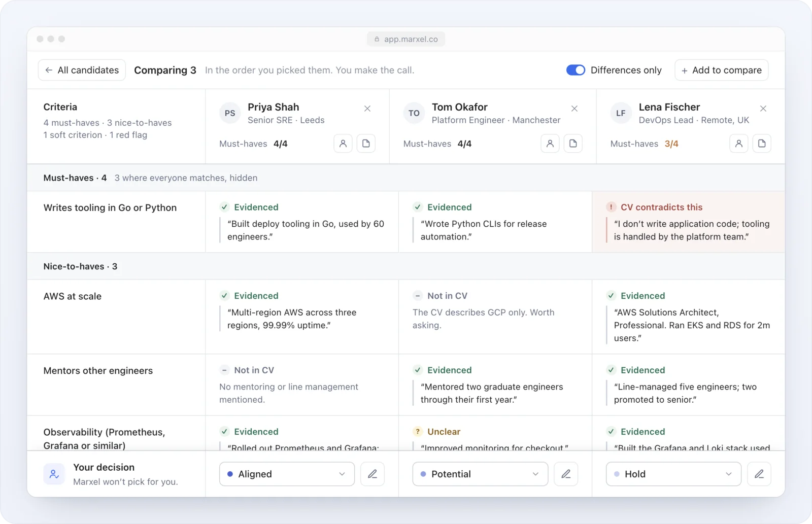Remove Tom Okafor from comparison
This screenshot has width=812, height=524.
coord(574,109)
